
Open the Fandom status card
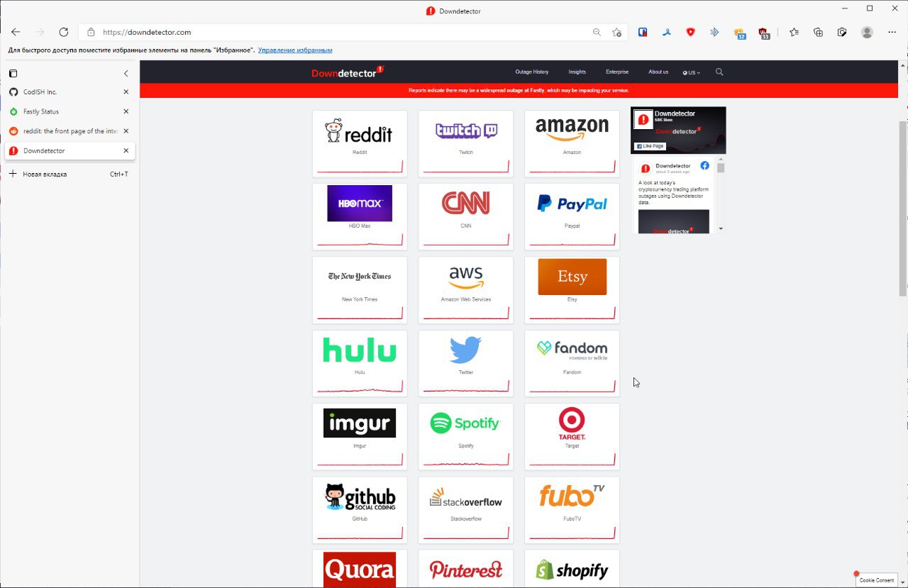[572, 363]
